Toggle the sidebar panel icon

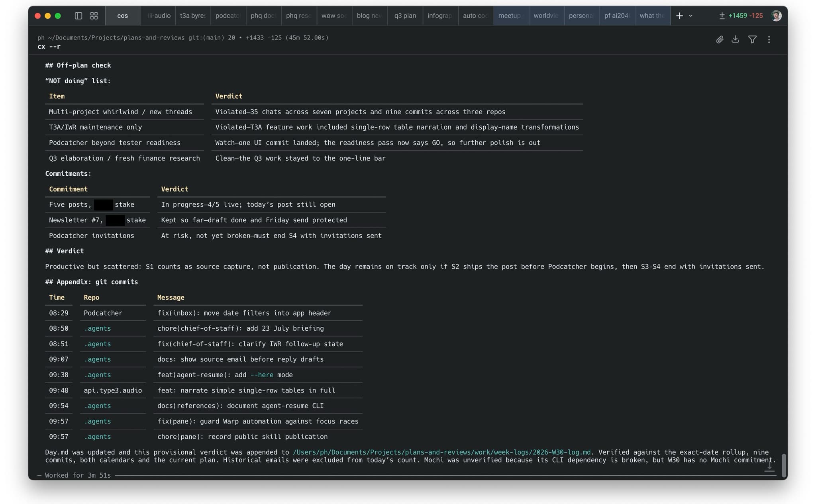tap(78, 16)
